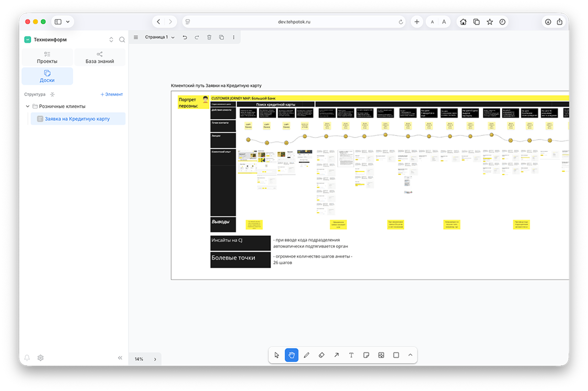The height and width of the screenshot is (391, 588).
Task: Choose the Arrow connector tool
Action: 336,355
